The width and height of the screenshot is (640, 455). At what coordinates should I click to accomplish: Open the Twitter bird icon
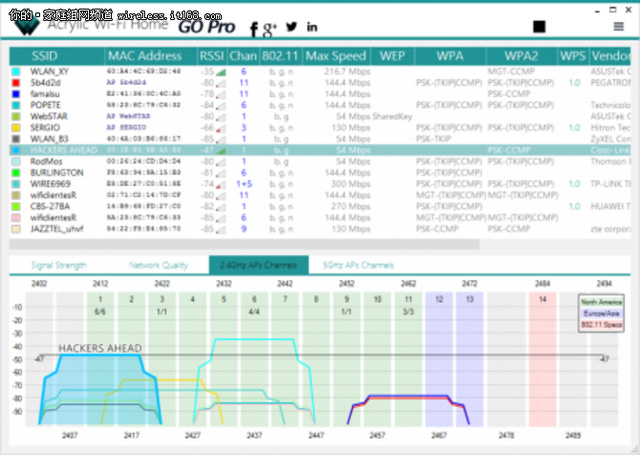coord(291,26)
